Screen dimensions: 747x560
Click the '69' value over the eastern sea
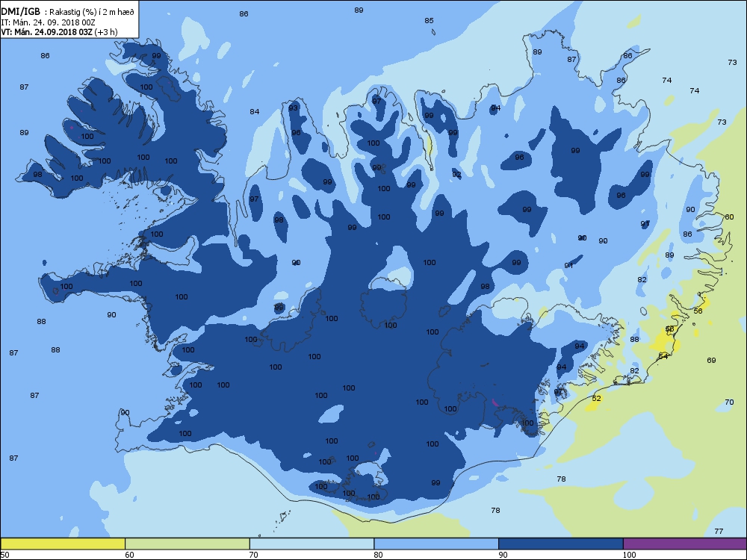711,360
